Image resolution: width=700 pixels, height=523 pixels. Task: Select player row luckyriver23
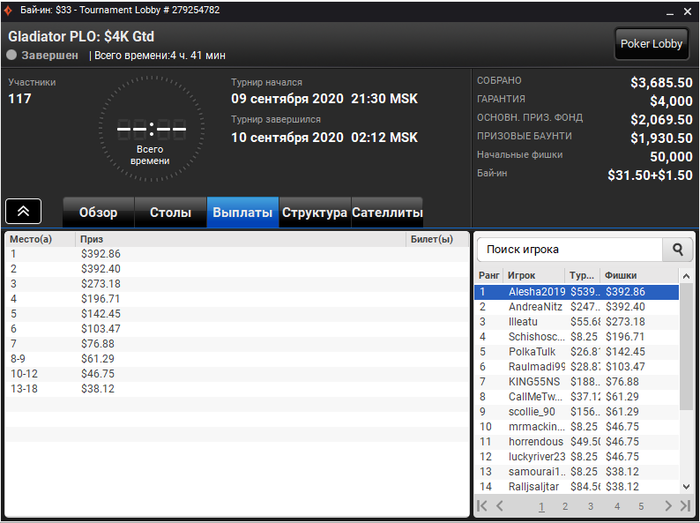577,457
